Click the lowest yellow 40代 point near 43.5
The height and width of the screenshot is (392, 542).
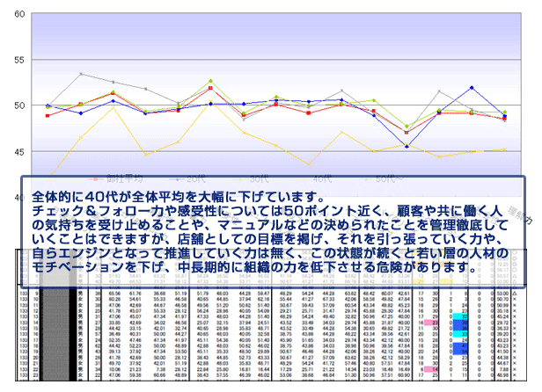pyautogui.click(x=309, y=164)
